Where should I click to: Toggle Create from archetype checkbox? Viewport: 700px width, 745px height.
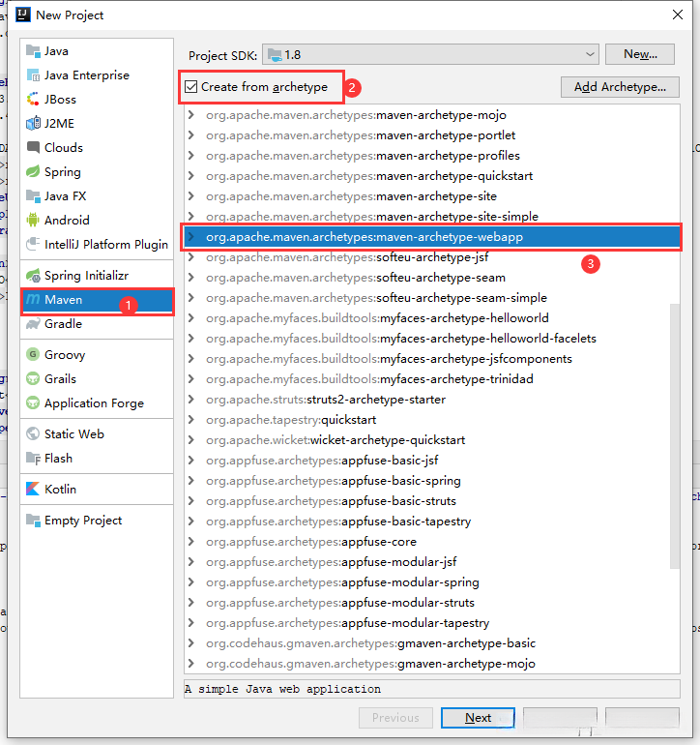[x=190, y=86]
